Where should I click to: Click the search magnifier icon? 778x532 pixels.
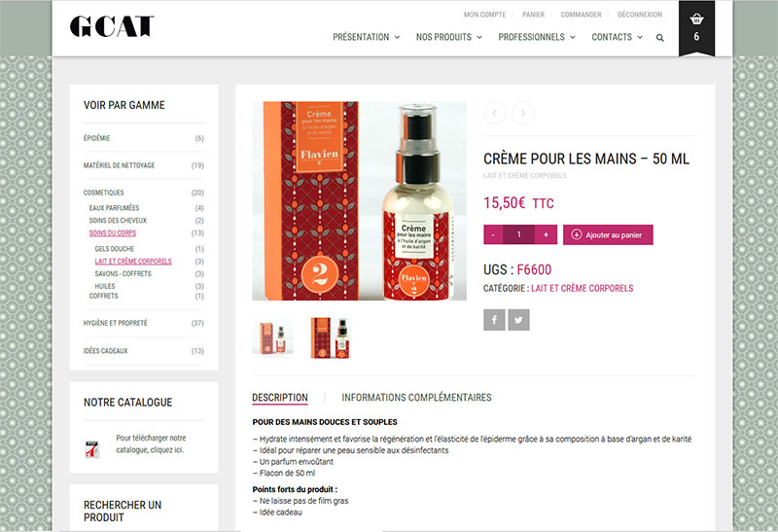click(x=660, y=38)
